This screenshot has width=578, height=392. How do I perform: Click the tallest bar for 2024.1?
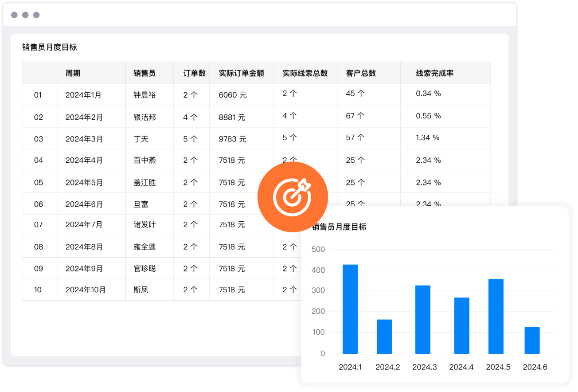[x=350, y=308]
